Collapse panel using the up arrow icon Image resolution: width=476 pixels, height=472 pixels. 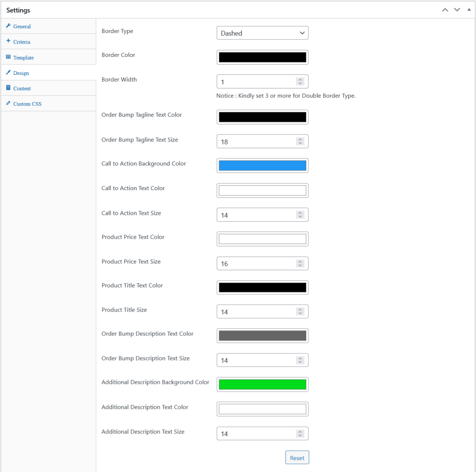tap(445, 10)
